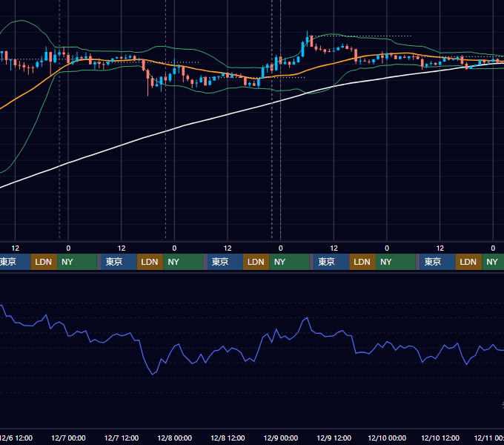Screen dimensions: 504x445
Task: Select the 東京 session block on 12/8
Action: [225, 262]
